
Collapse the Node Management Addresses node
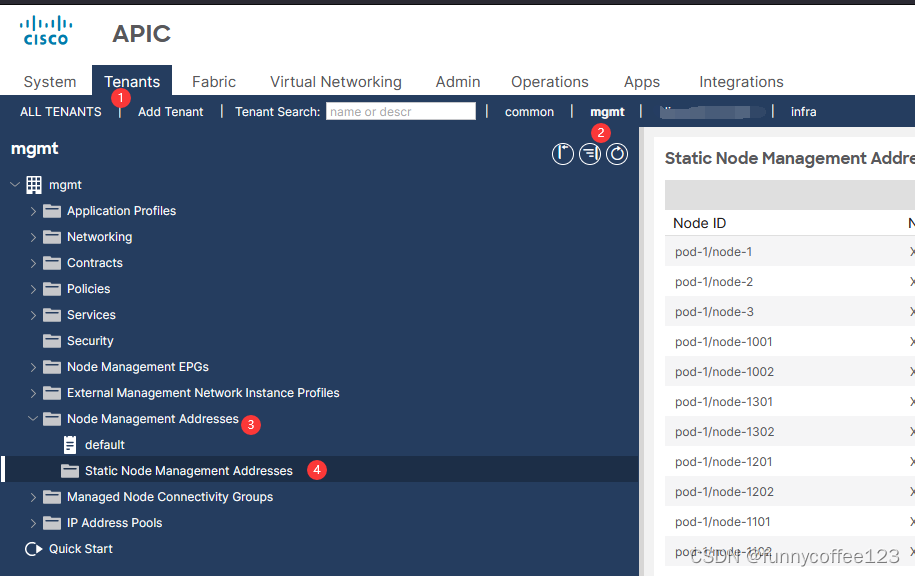tap(33, 418)
